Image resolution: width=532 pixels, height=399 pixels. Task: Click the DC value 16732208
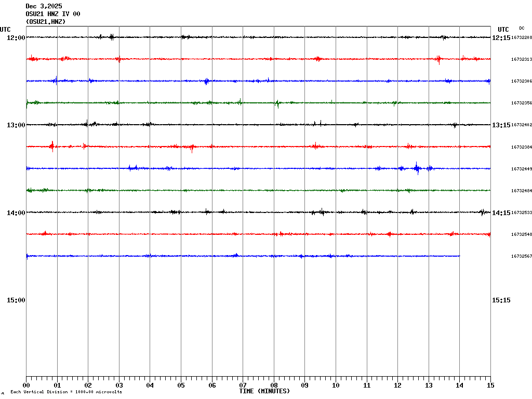pyautogui.click(x=521, y=38)
